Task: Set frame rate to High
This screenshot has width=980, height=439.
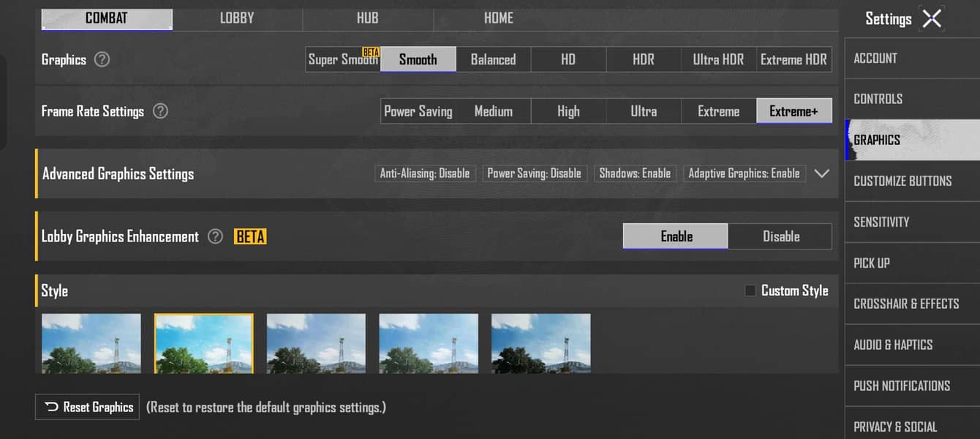Action: (x=568, y=111)
